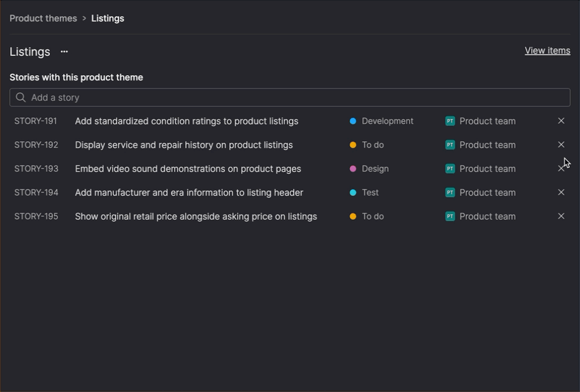The image size is (580, 392).
Task: Remove STORY-192 using its X icon
Action: click(x=561, y=145)
